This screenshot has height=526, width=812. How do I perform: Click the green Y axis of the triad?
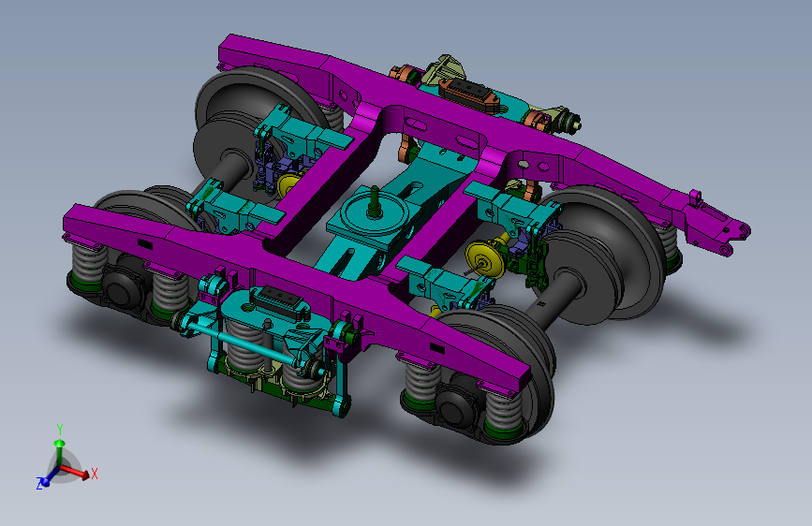(x=60, y=451)
